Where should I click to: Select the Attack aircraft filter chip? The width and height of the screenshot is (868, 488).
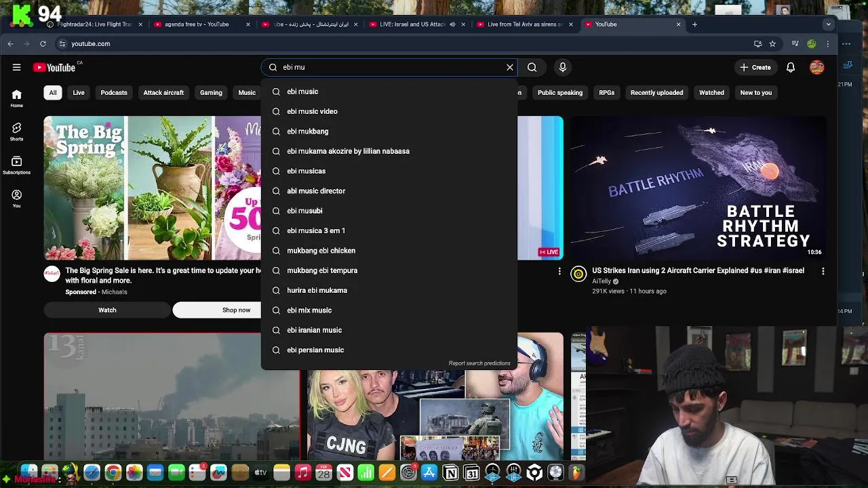tap(163, 92)
